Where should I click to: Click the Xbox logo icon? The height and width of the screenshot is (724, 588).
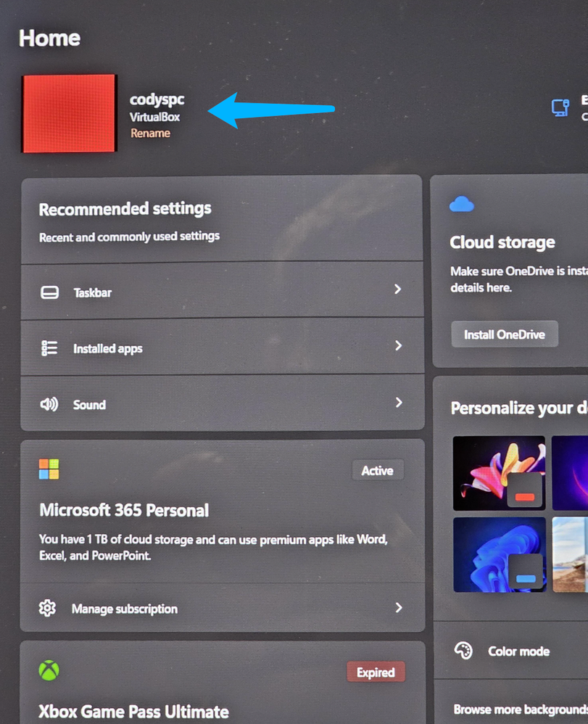tap(49, 670)
